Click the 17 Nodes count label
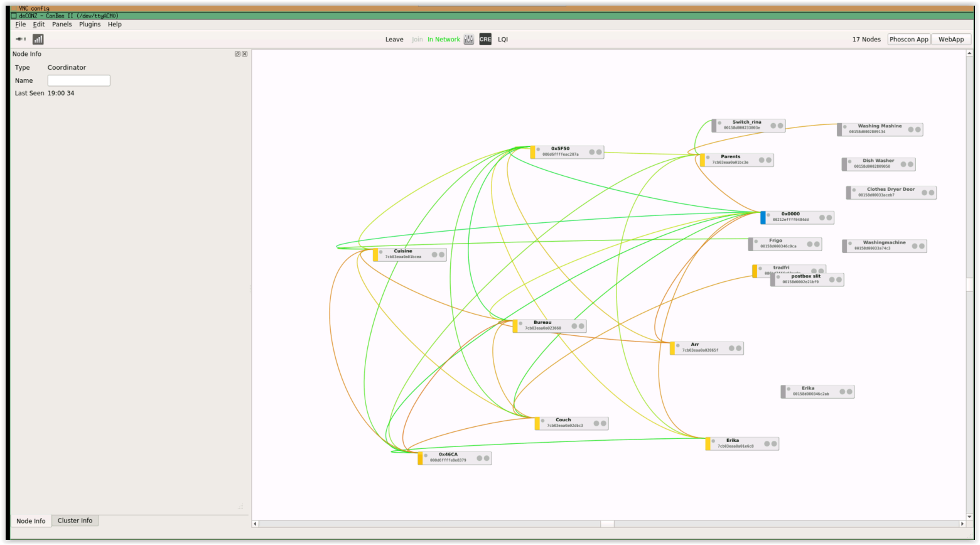The width and height of the screenshot is (980, 545). pos(866,39)
